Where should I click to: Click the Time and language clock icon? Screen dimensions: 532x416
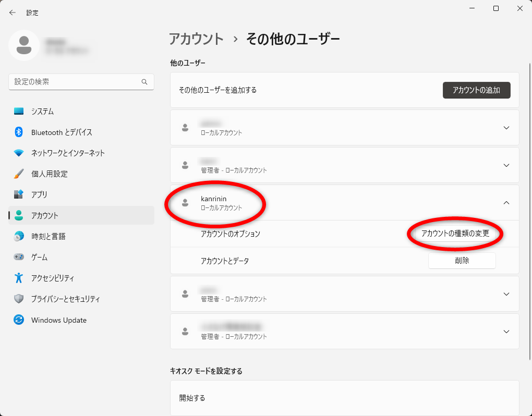[x=19, y=236]
